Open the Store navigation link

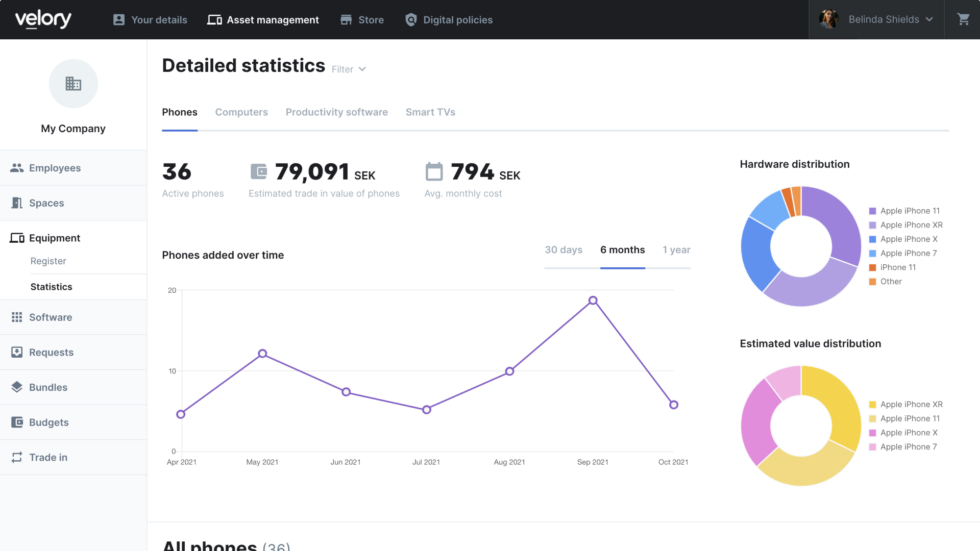362,20
